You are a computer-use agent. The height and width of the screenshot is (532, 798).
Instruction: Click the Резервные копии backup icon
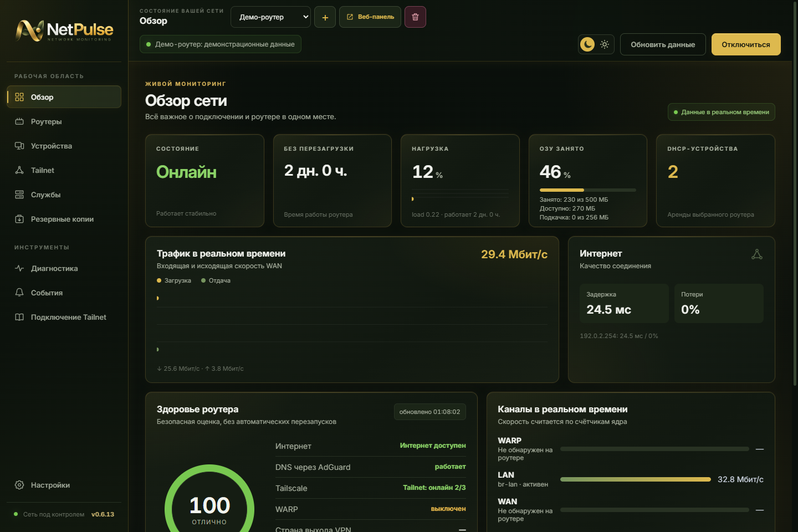pyautogui.click(x=19, y=219)
